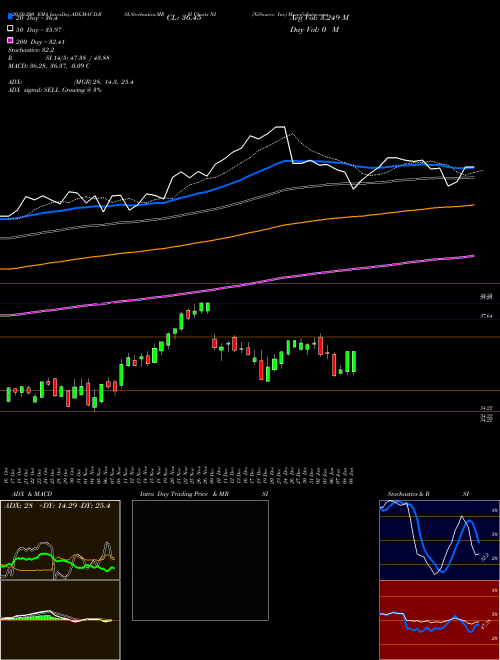This screenshot has height=660, width=500.
Task: Click the 'CL: 36.45' closing price label
Action: pyautogui.click(x=184, y=18)
